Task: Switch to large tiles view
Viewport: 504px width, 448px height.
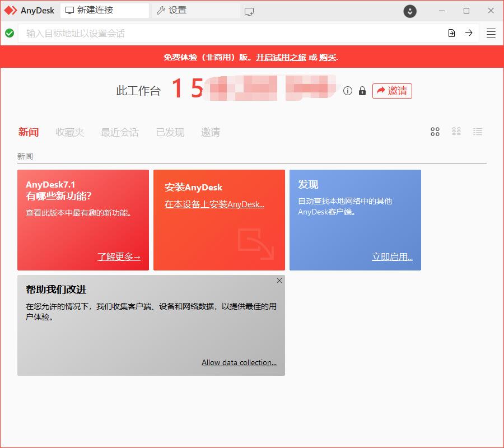Action: (435, 132)
